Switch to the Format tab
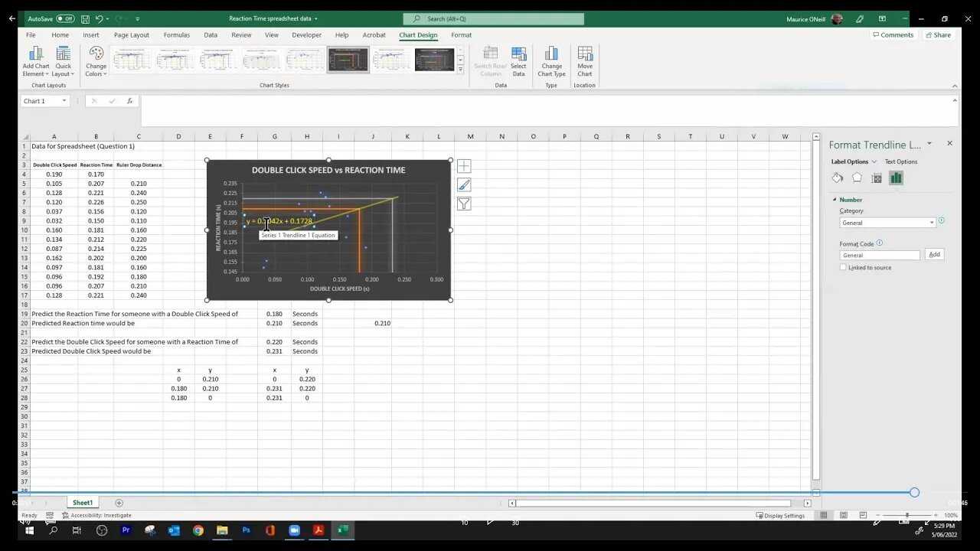Viewport: 980px width, 551px height. point(461,35)
